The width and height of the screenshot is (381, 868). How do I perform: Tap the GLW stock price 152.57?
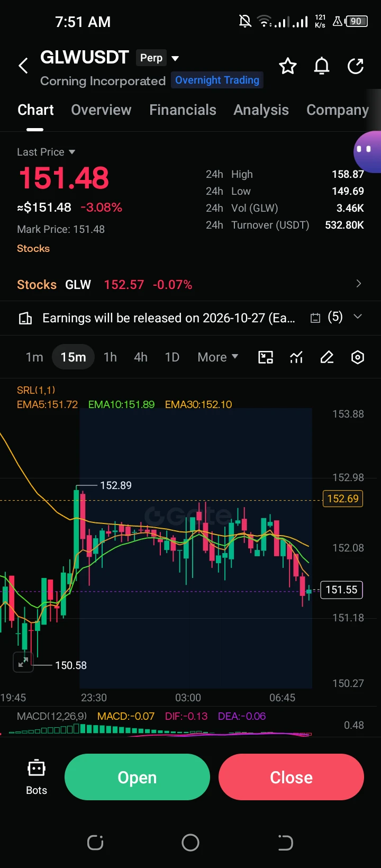click(x=124, y=285)
